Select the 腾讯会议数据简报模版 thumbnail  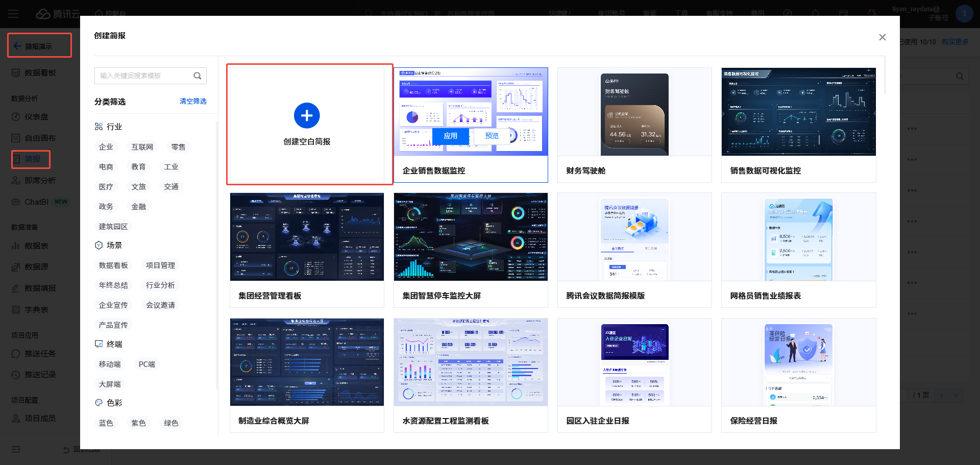pos(634,237)
